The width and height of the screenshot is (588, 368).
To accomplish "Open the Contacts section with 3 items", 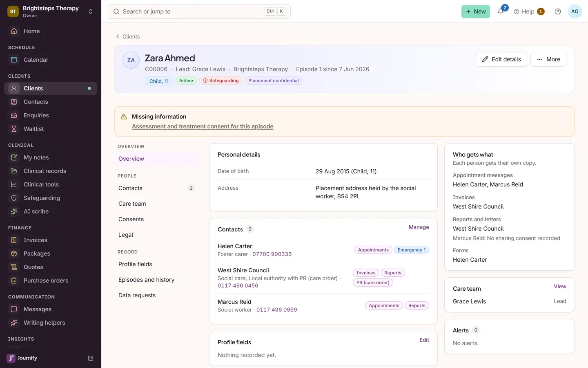I will [157, 188].
